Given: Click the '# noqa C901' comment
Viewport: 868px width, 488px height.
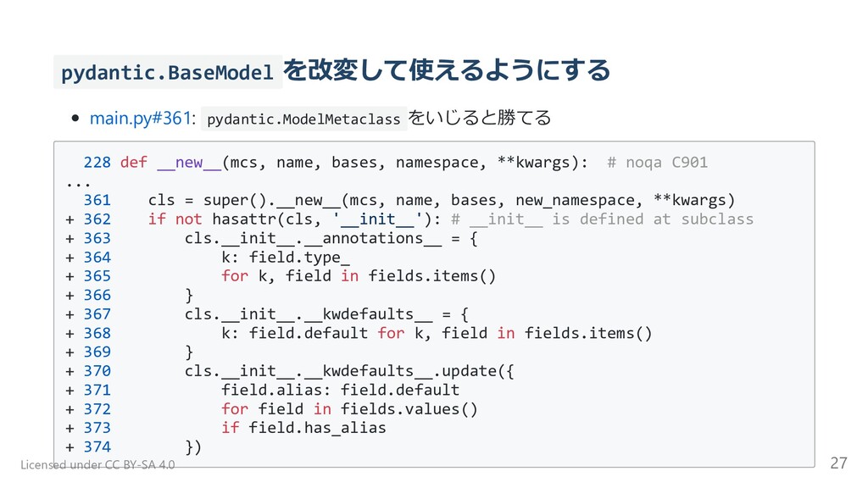Looking at the screenshot, I should coord(657,163).
